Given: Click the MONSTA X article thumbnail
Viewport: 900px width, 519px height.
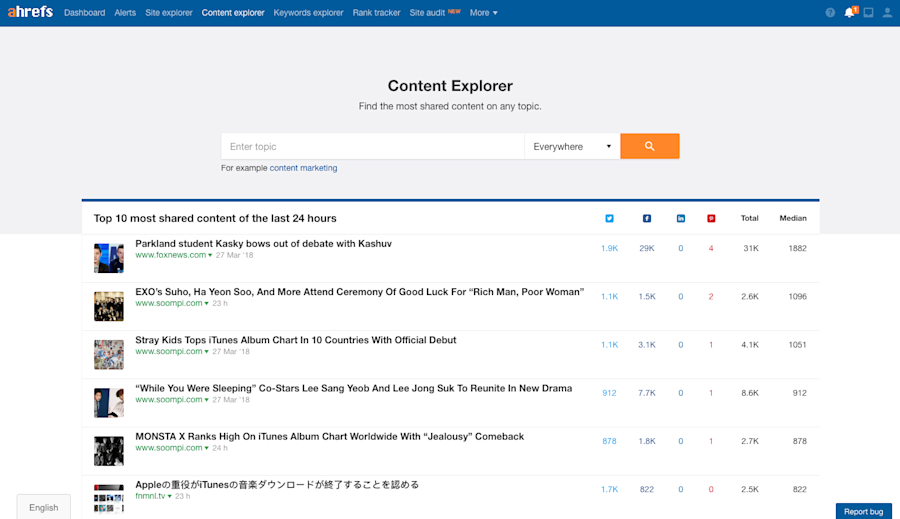Looking at the screenshot, I should (x=109, y=451).
